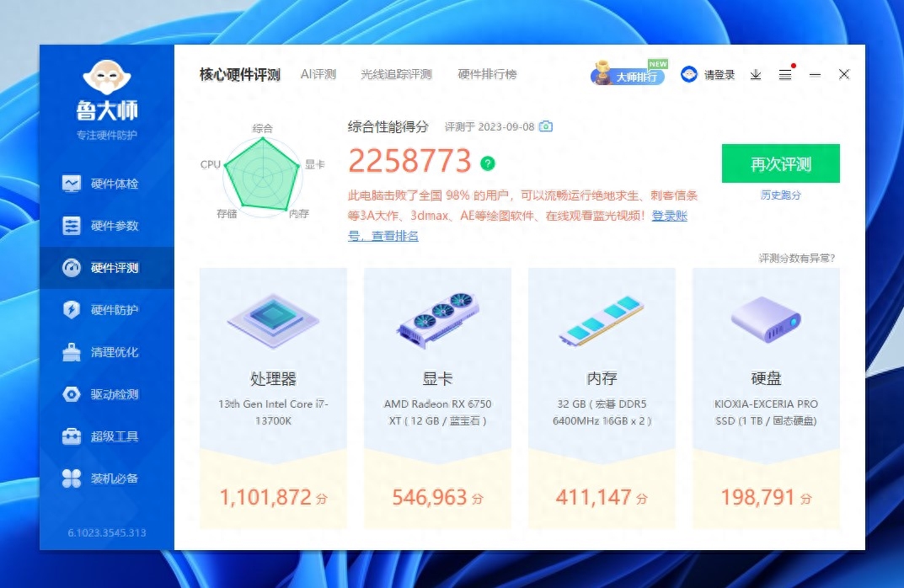Click the user avatar icon to log in
Image resolution: width=904 pixels, height=588 pixels.
pos(689,74)
